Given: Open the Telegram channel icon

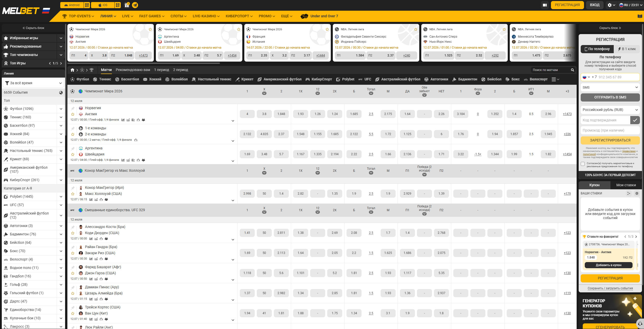Looking at the screenshot, I should click(135, 5).
